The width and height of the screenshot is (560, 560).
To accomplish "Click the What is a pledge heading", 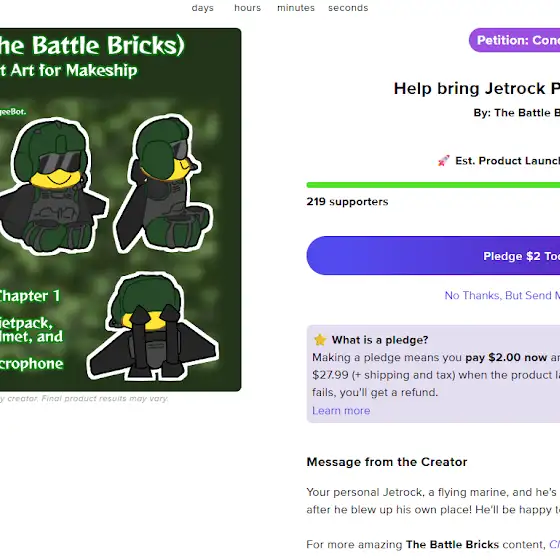I will coord(380,340).
